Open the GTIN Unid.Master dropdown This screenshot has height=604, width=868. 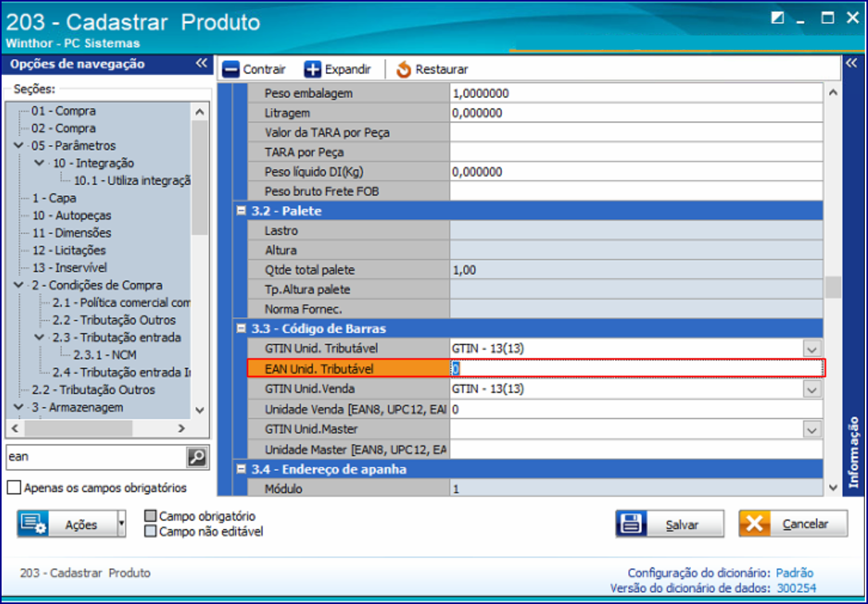coord(811,429)
